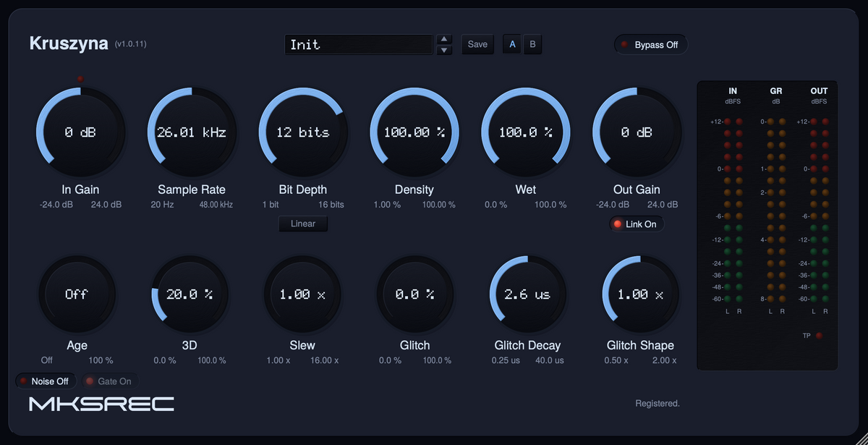868x445 pixels.
Task: Click the Sample Rate knob
Action: 192,132
